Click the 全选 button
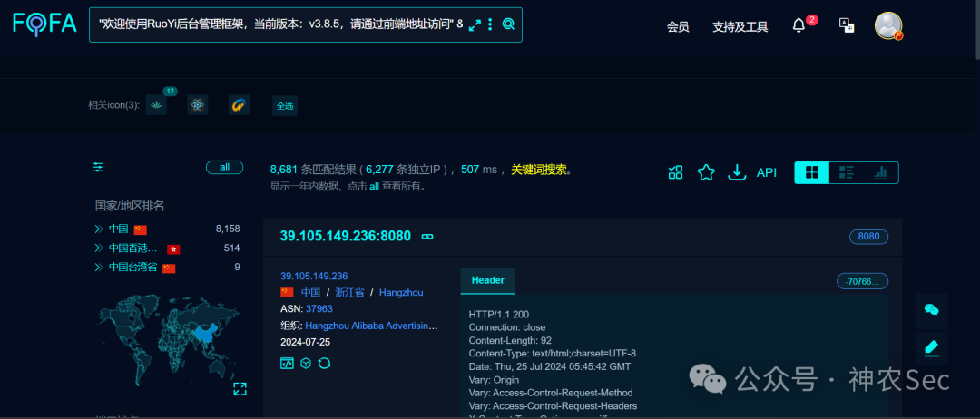 [x=285, y=105]
